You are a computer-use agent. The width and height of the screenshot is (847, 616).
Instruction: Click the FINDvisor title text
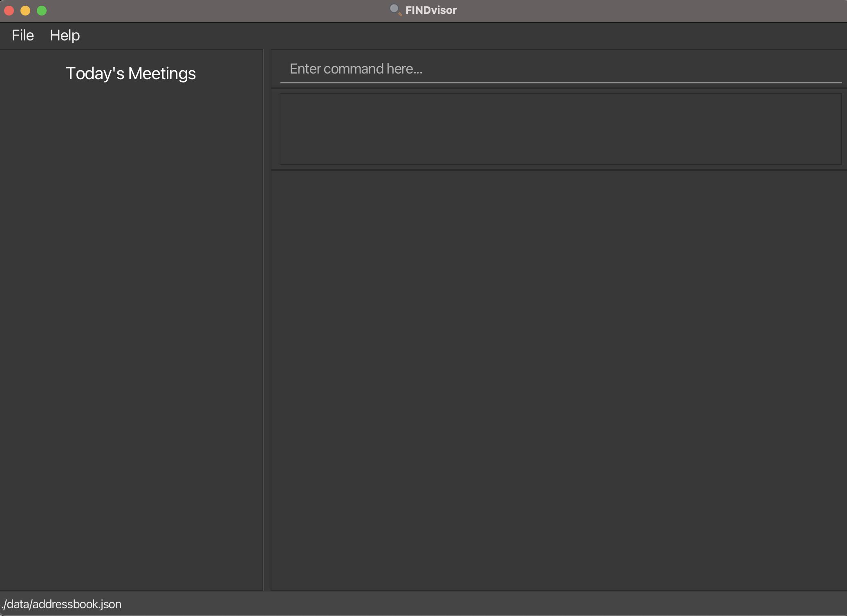click(x=431, y=10)
